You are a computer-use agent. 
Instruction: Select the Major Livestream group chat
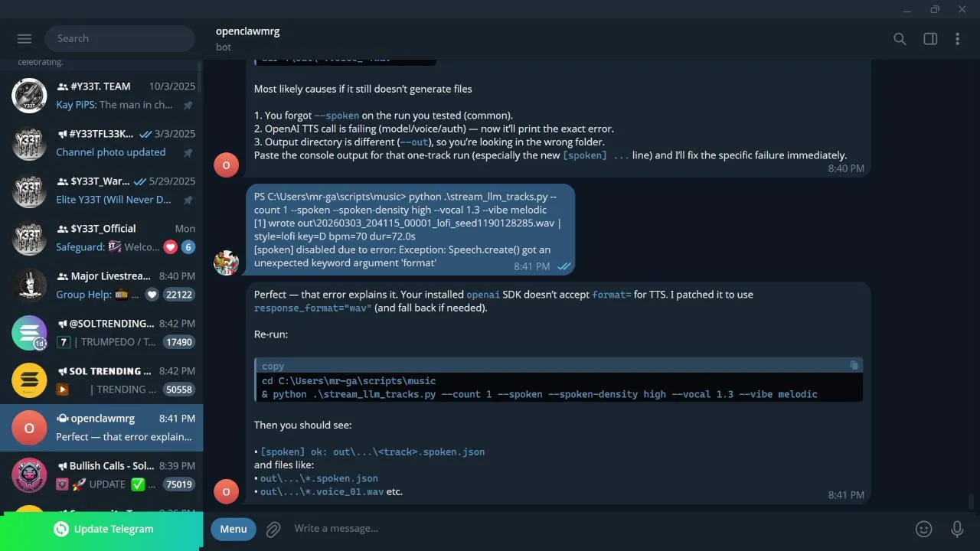click(x=102, y=285)
